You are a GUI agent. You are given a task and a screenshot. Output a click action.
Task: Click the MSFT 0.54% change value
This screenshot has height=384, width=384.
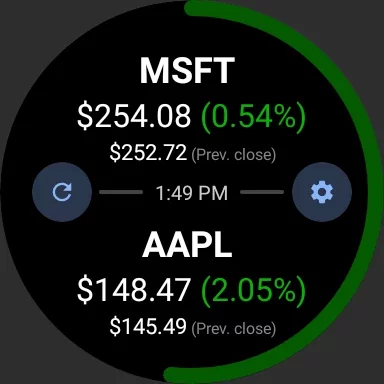(x=253, y=116)
